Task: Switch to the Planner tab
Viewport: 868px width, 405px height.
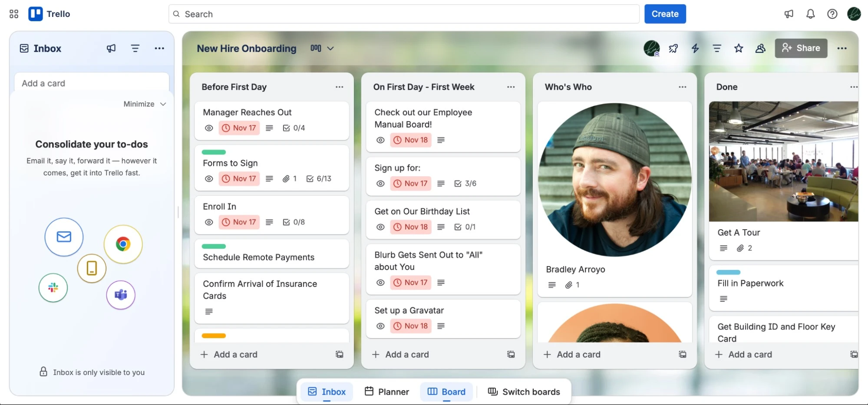Action: tap(386, 391)
